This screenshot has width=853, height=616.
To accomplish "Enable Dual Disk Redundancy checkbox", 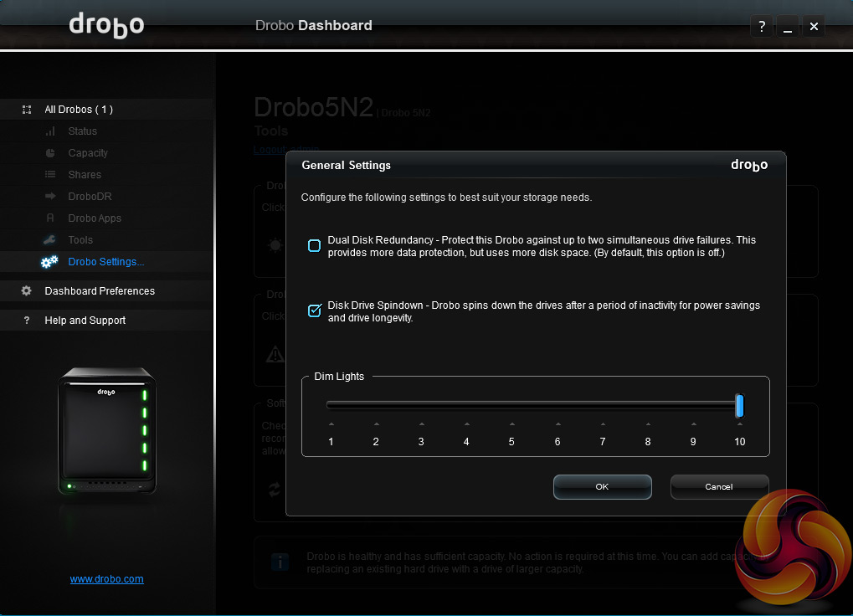I will (315, 246).
